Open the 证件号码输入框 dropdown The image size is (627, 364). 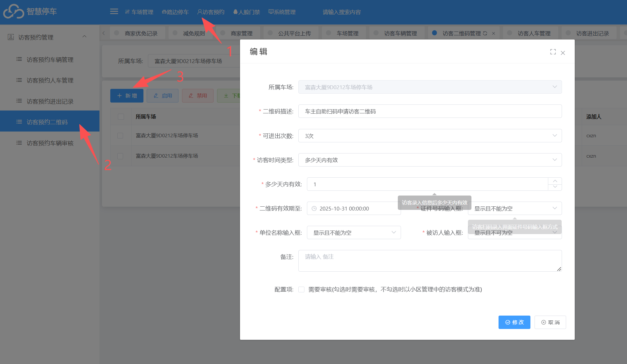pos(515,208)
